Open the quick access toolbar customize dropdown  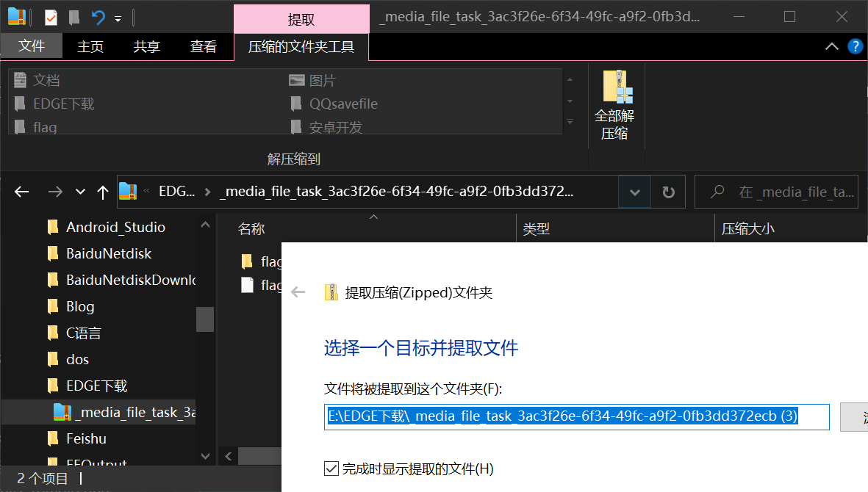pyautogui.click(x=118, y=19)
